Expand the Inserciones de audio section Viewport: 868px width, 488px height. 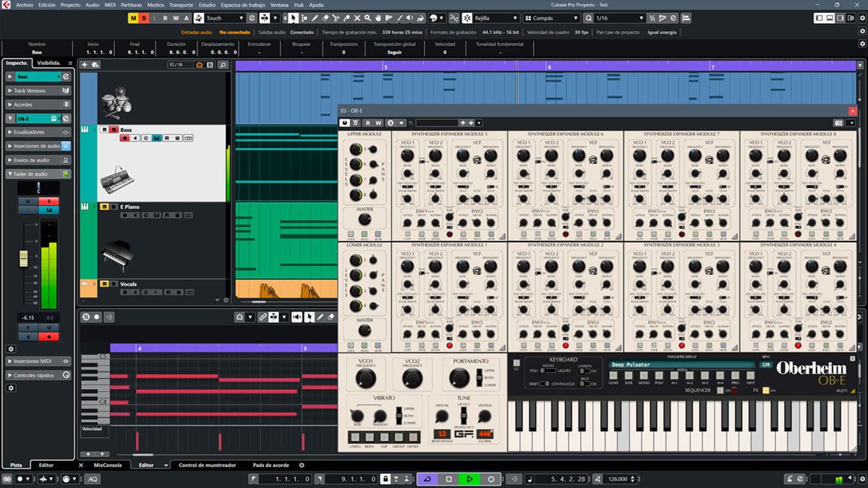(38, 146)
